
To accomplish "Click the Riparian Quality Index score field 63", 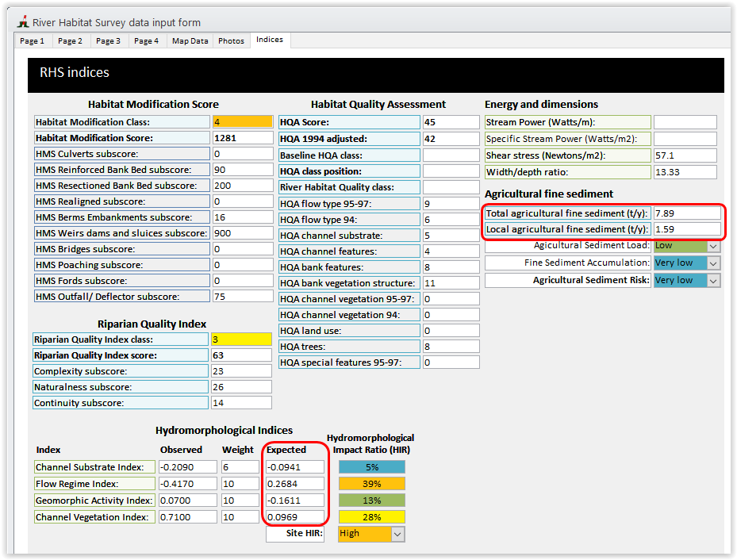I will click(x=242, y=355).
